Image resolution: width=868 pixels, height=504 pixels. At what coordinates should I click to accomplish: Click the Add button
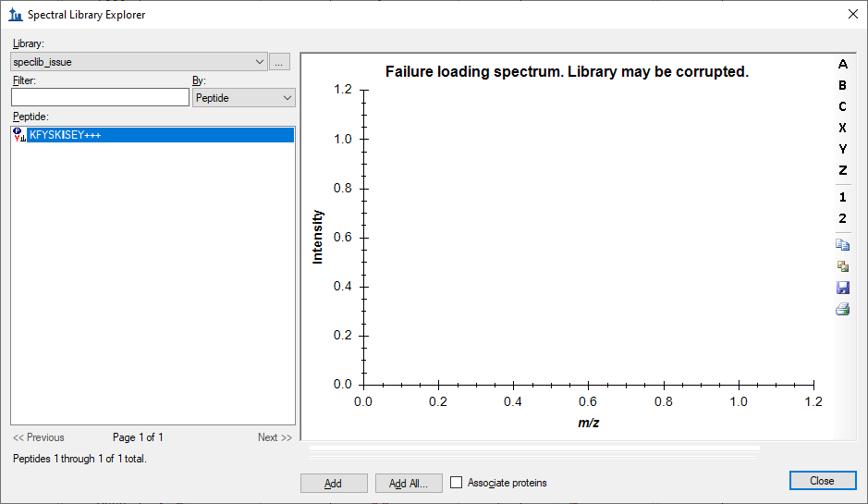(334, 484)
